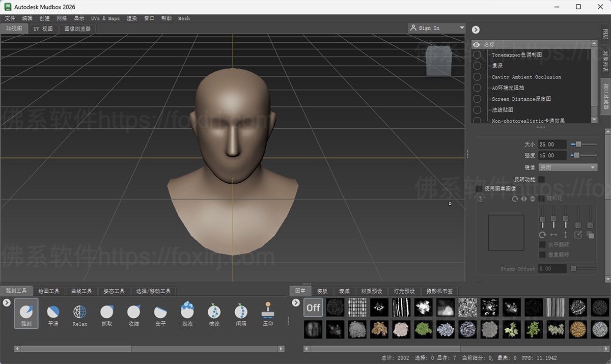Switch to the UV 视图 tab
Image resolution: width=611 pixels, height=364 pixels.
(x=43, y=29)
